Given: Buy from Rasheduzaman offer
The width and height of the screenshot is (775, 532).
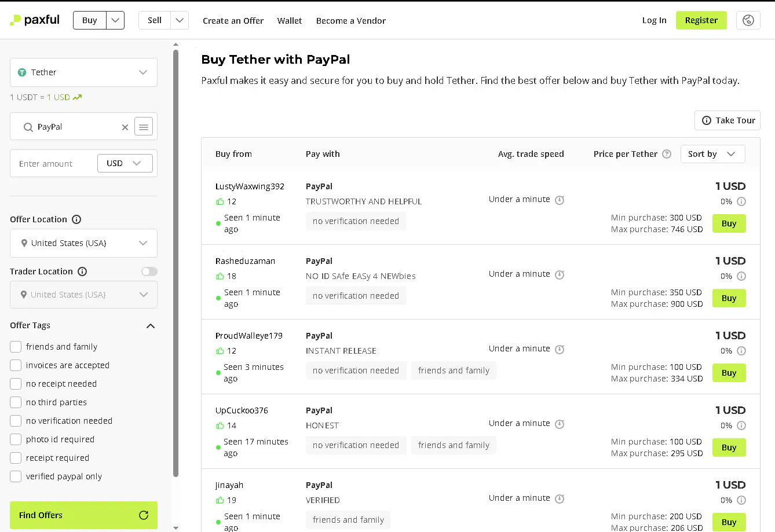Looking at the screenshot, I should 729,298.
